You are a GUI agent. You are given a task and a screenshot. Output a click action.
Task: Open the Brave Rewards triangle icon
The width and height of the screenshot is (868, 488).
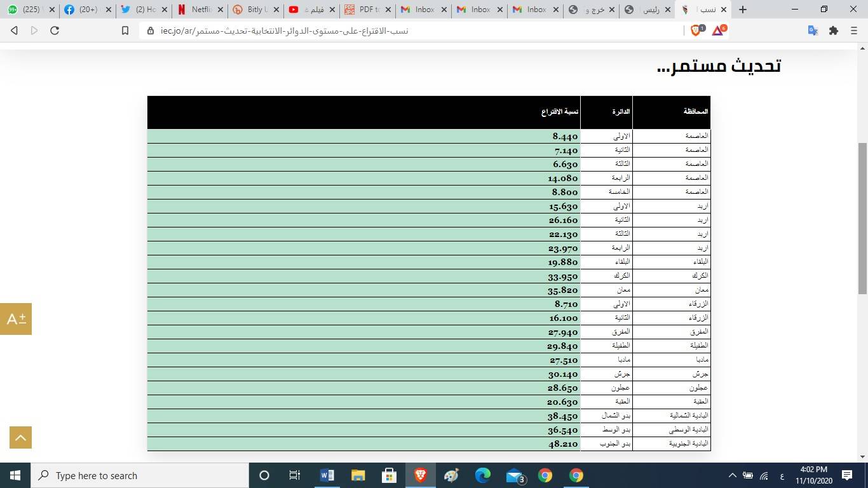point(718,30)
